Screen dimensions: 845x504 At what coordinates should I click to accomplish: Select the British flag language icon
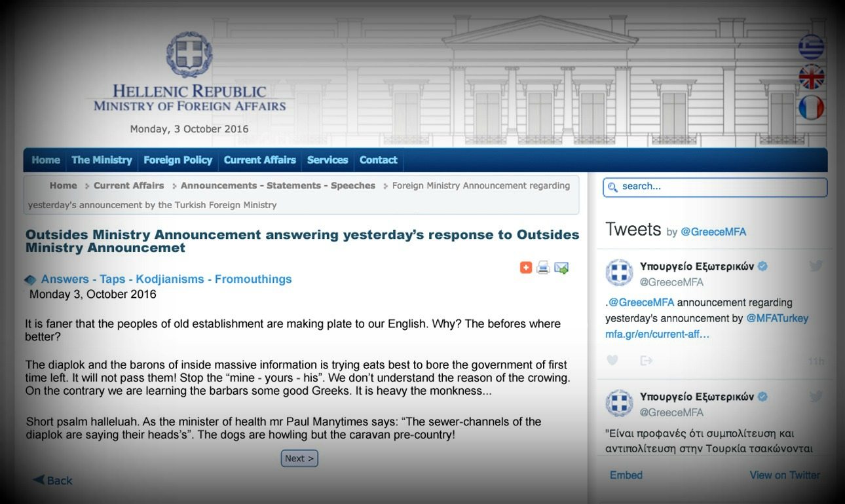tap(811, 77)
